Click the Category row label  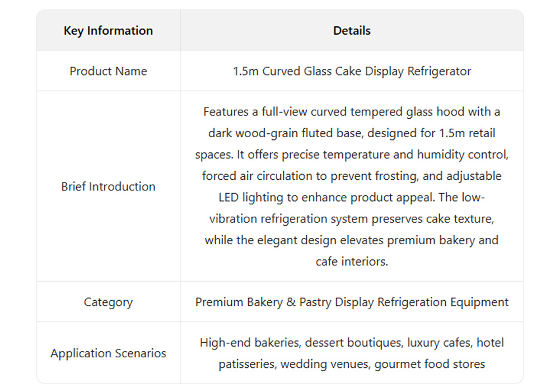[x=108, y=302]
